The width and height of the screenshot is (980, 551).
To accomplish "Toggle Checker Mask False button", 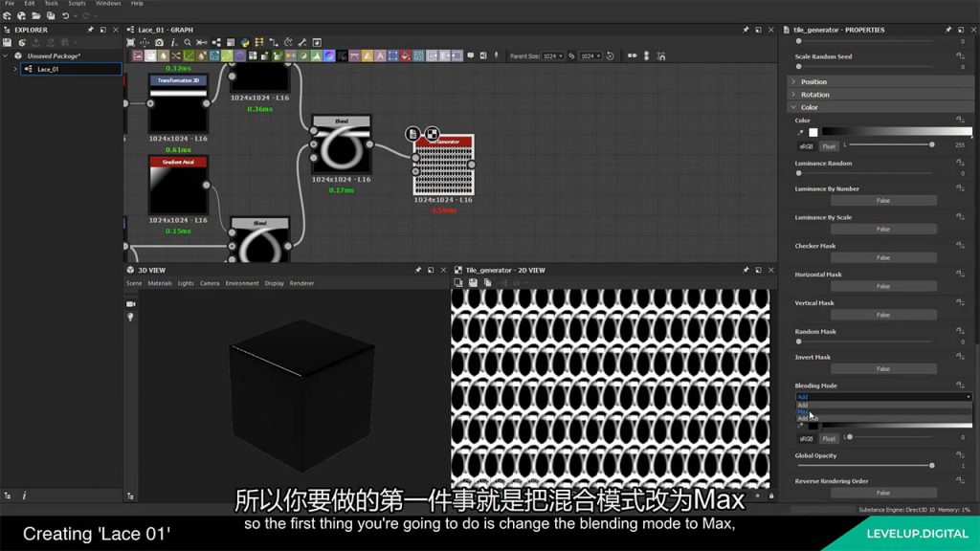I will (883, 257).
